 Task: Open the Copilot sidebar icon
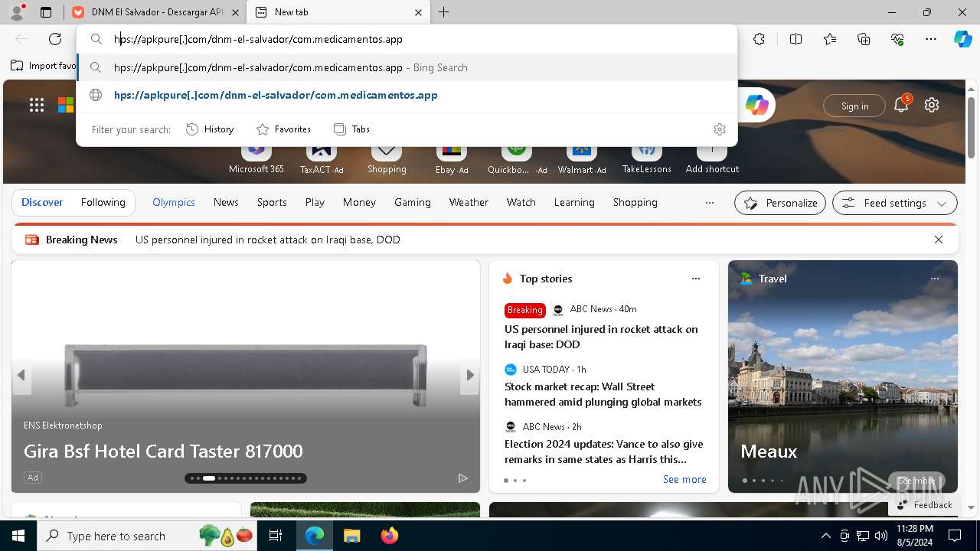pos(962,39)
